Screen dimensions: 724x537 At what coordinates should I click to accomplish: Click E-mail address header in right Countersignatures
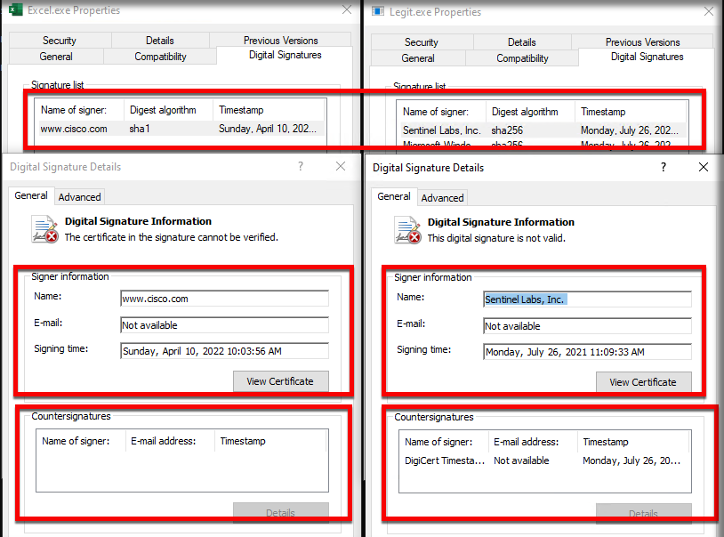pyautogui.click(x=532, y=442)
